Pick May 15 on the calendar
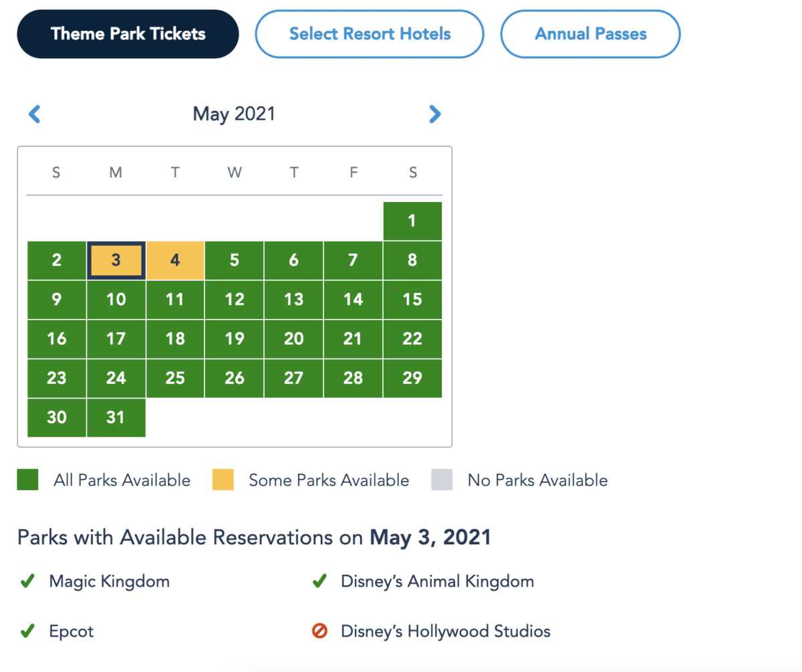 412,300
